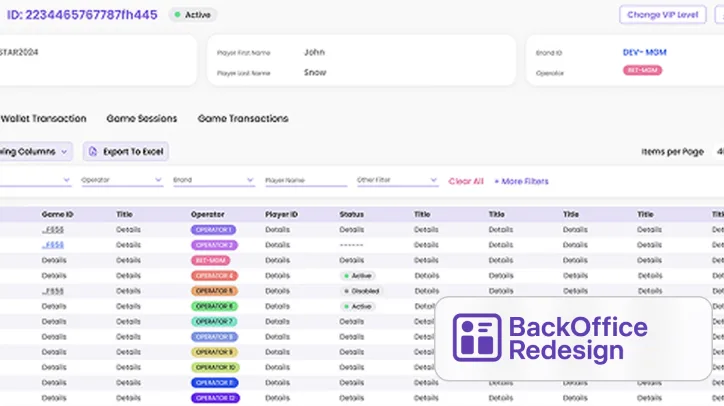Screen dimensions: 724x406
Task: Open the Wallet Transaction tab
Action: tap(43, 119)
